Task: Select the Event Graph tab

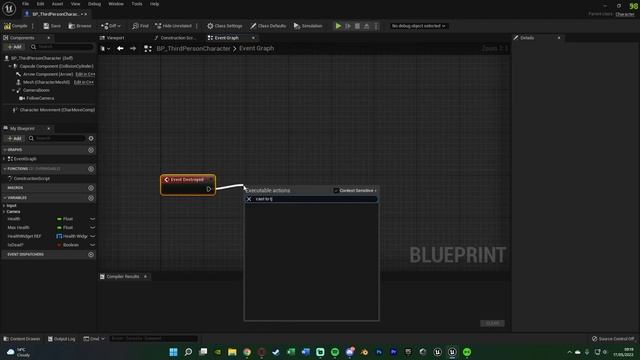Action: click(x=227, y=38)
